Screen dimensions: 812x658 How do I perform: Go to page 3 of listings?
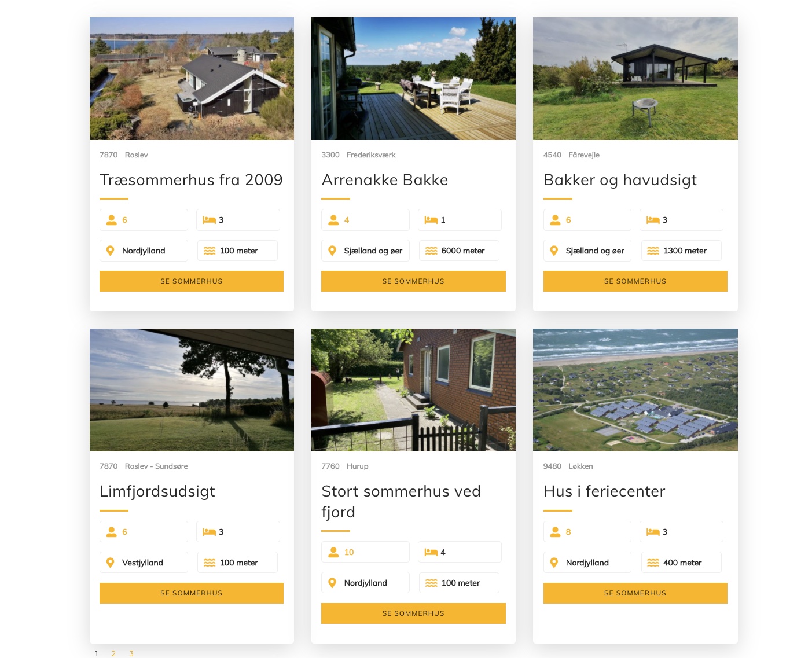[131, 653]
